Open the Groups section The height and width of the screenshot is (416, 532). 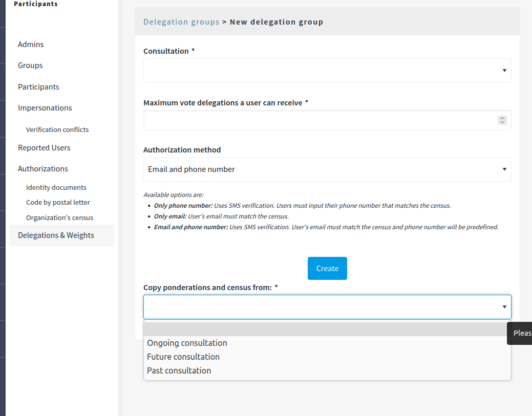click(x=30, y=65)
